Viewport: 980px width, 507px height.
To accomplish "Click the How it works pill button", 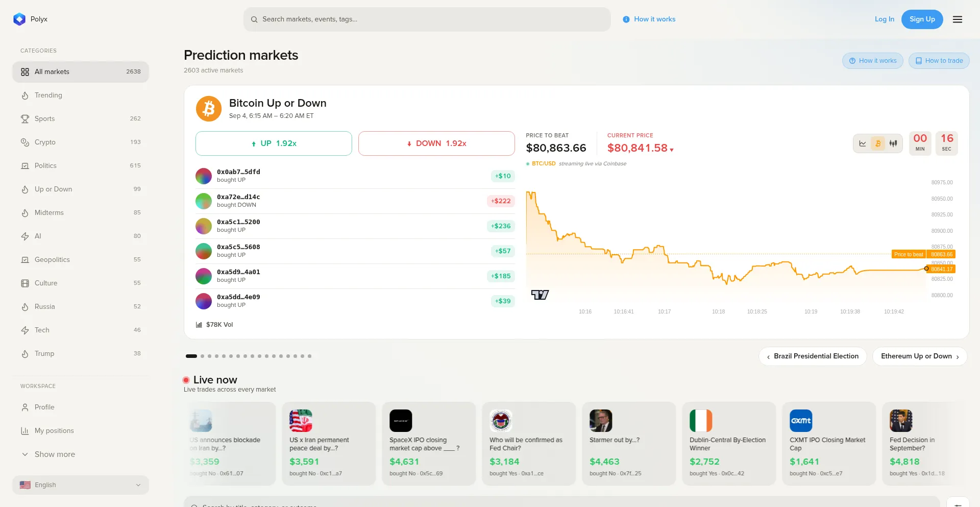I will coord(873,61).
